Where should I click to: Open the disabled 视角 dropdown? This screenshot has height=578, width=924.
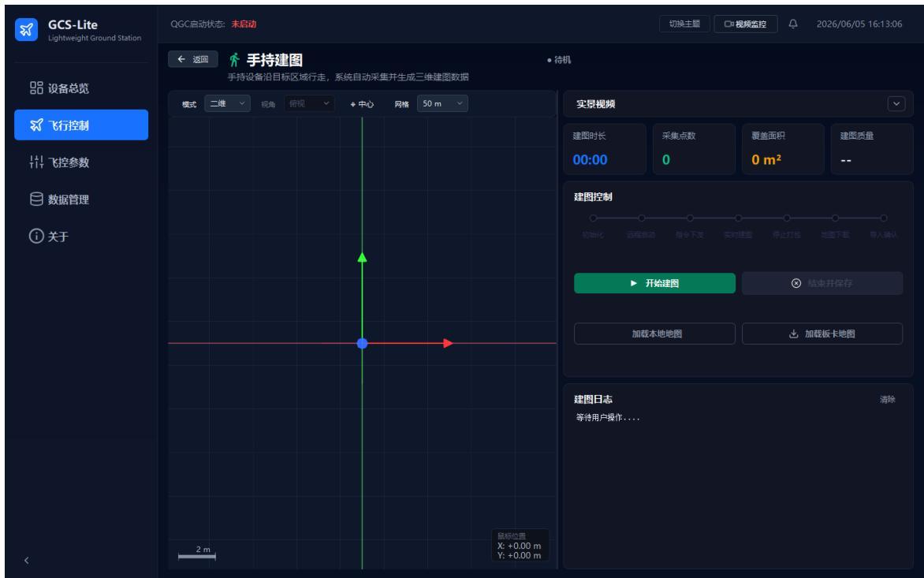click(309, 104)
